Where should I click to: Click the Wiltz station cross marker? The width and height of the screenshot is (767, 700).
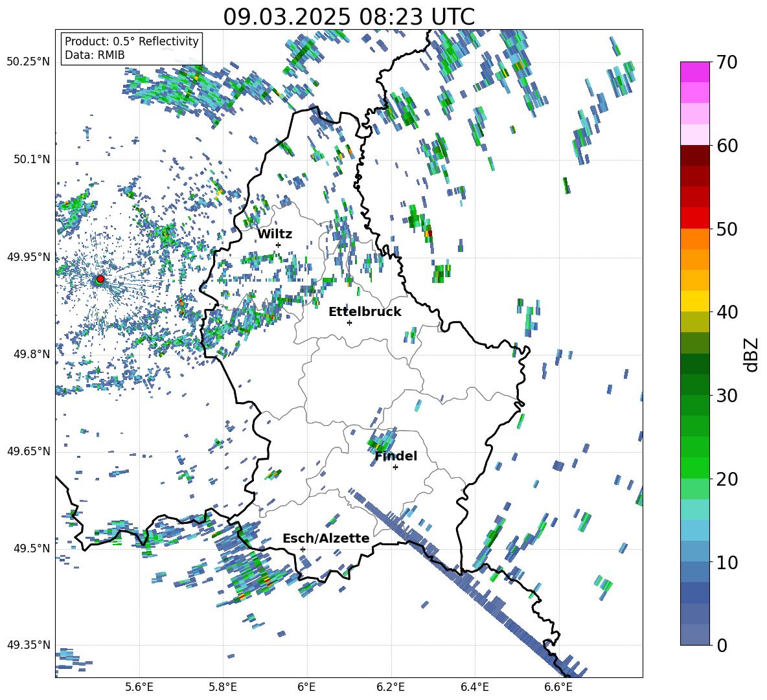[x=279, y=245]
